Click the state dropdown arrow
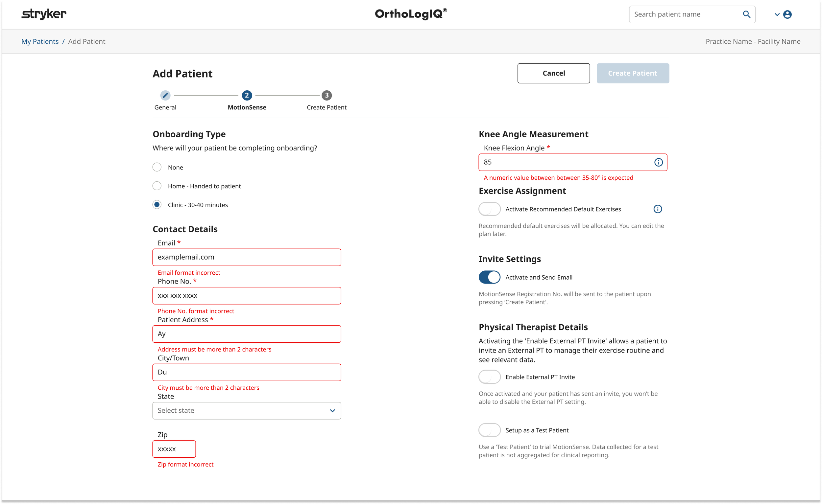This screenshot has width=822, height=504. (332, 410)
